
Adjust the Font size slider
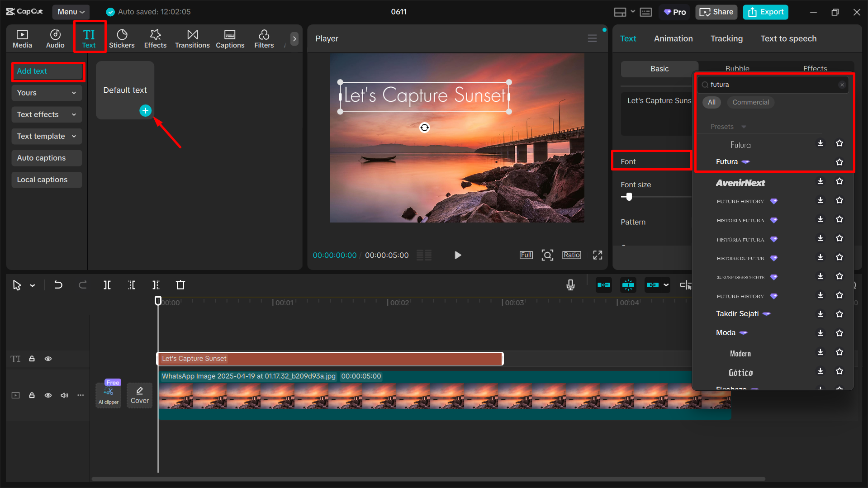coord(628,197)
